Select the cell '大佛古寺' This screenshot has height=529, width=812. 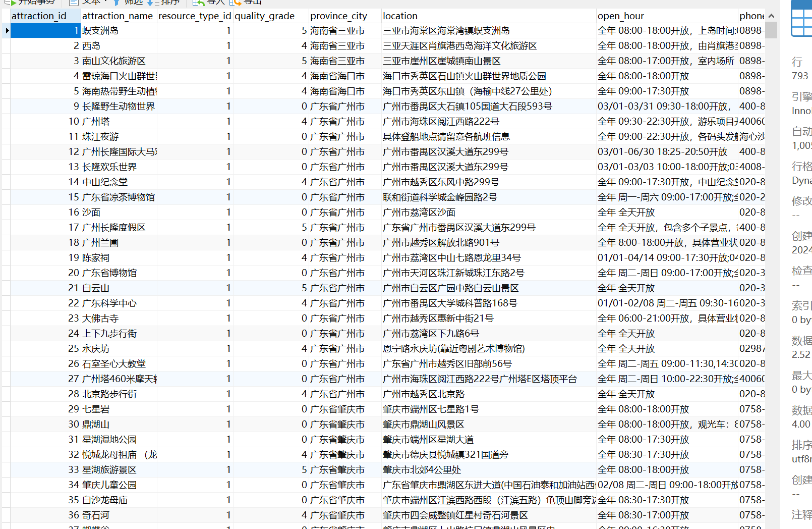point(119,319)
